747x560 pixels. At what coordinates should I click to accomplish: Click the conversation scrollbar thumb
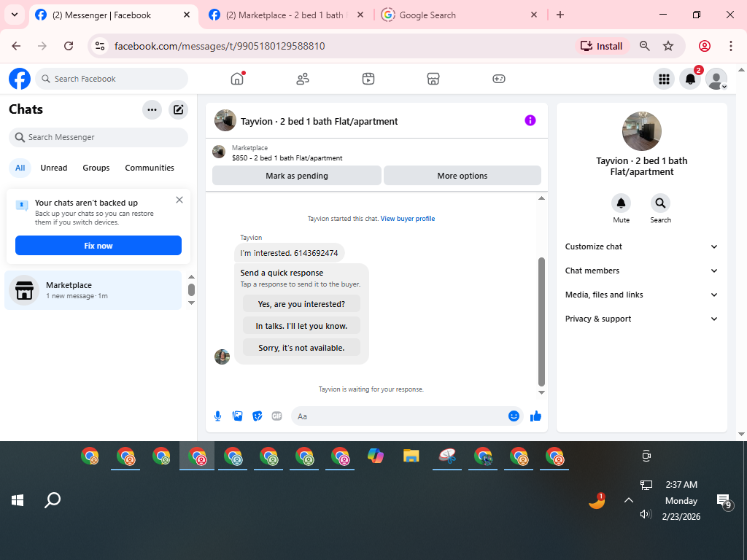click(541, 322)
